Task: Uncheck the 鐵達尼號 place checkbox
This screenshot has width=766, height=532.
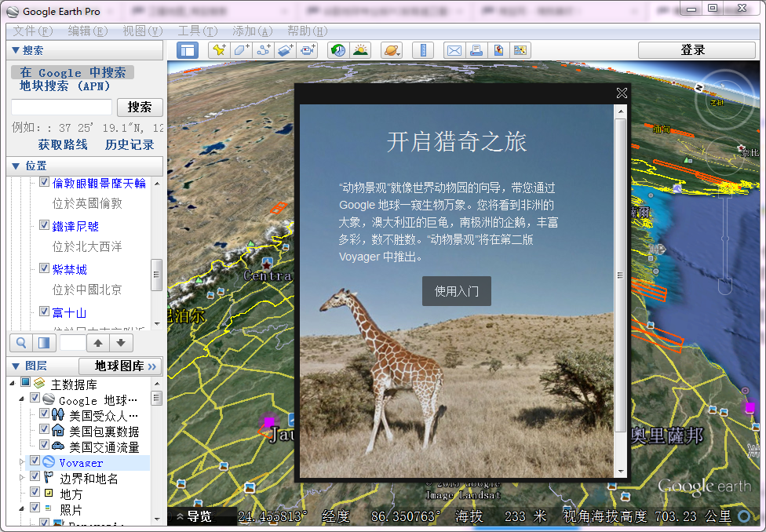Action: [x=44, y=225]
